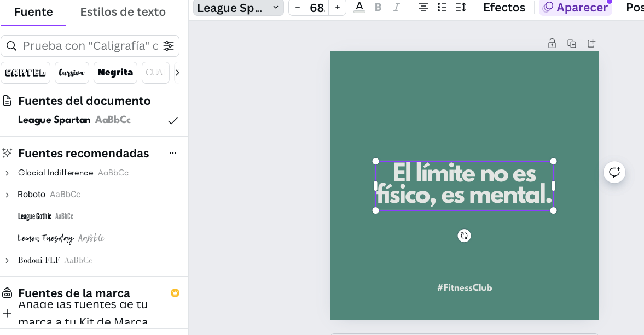Open the Efectos text effects panel
The image size is (644, 335).
pyautogui.click(x=504, y=8)
